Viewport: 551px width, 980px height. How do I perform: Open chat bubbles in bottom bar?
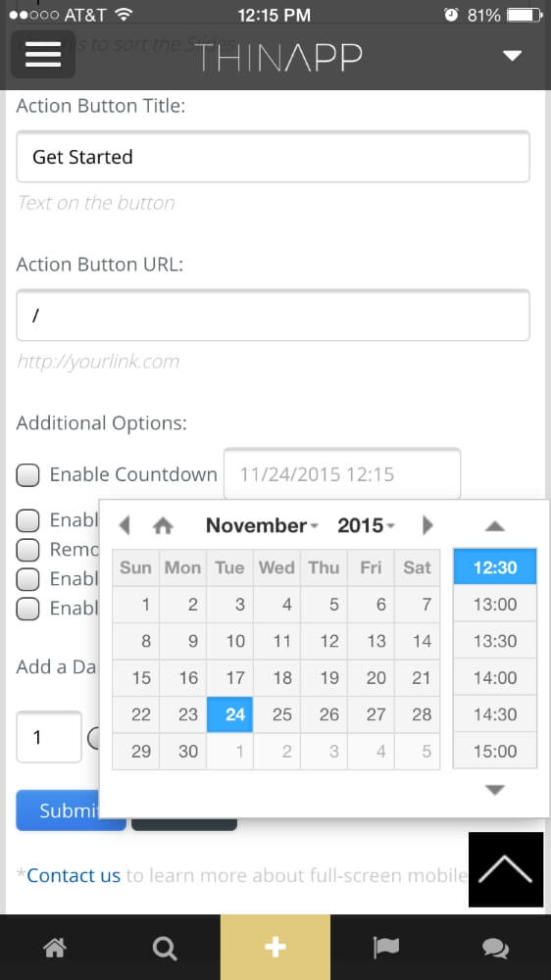click(x=495, y=948)
